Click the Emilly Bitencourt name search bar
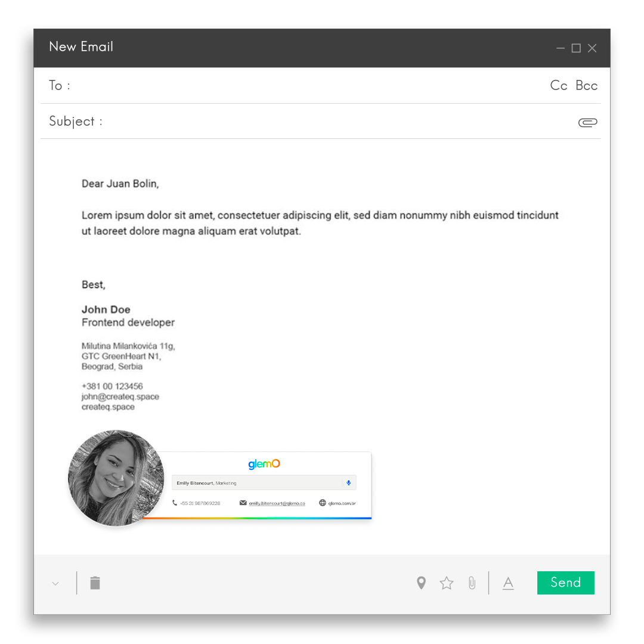The image size is (644, 644). point(256,483)
